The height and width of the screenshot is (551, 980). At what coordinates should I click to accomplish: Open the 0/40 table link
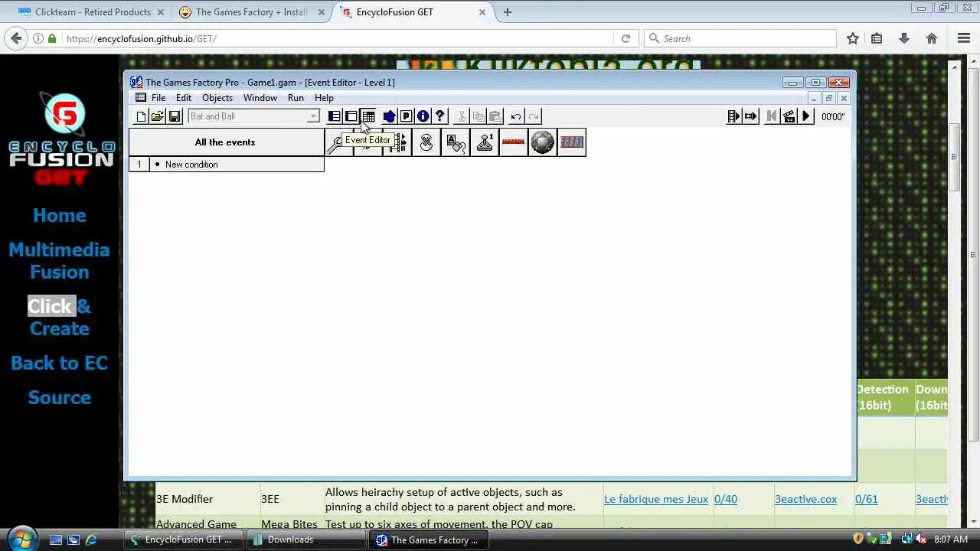click(x=726, y=499)
